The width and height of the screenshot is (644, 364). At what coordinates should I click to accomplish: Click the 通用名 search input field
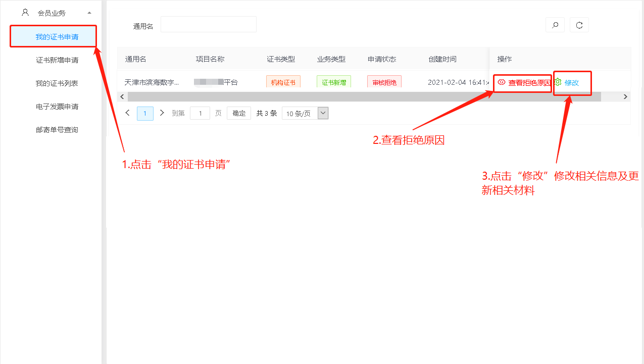pos(208,24)
